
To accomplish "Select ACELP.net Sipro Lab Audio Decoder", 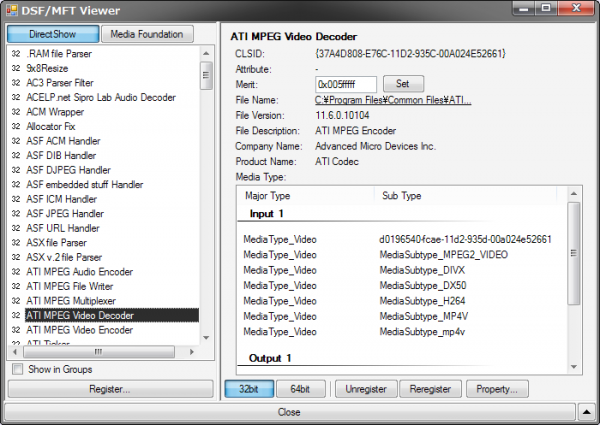I will pyautogui.click(x=103, y=97).
